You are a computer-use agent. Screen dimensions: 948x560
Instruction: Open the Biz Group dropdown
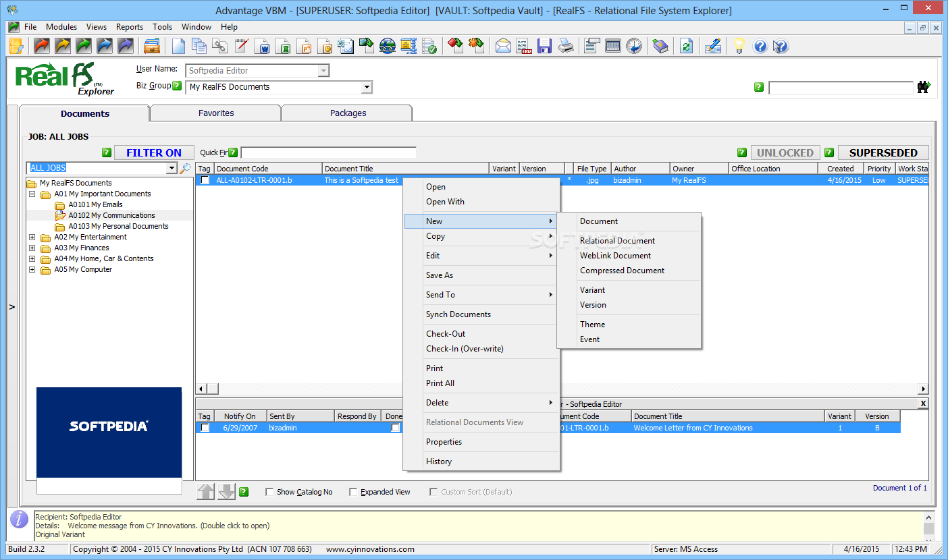[x=367, y=87]
